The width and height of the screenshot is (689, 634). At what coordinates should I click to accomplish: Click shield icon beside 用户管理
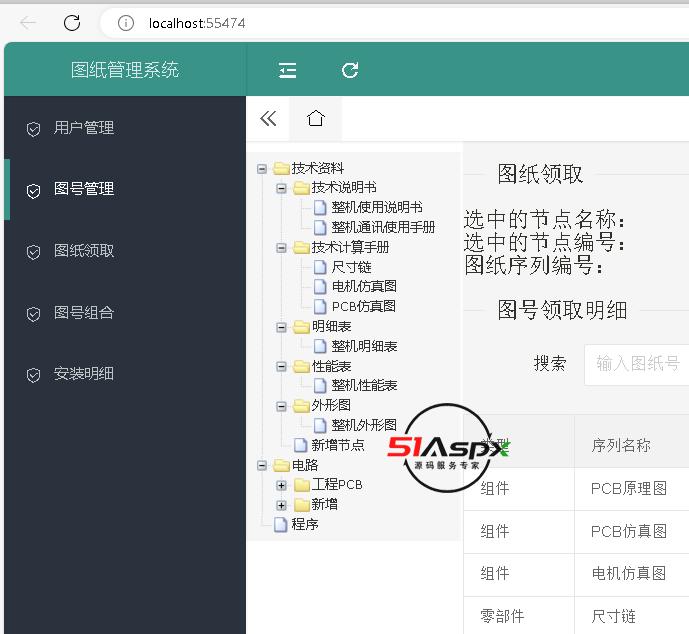coord(33,129)
